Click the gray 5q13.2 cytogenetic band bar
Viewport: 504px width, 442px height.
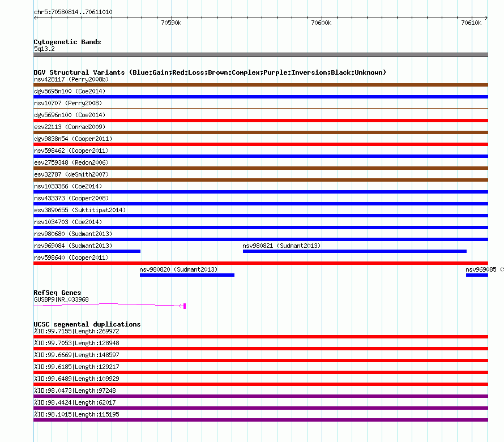260,55
